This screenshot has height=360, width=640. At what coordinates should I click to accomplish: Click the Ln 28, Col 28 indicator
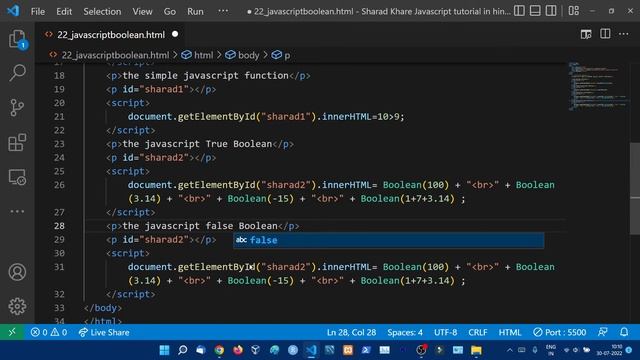click(x=351, y=332)
